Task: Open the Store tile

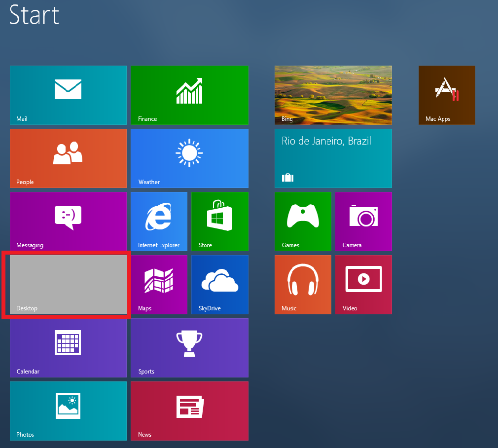Action: click(220, 222)
